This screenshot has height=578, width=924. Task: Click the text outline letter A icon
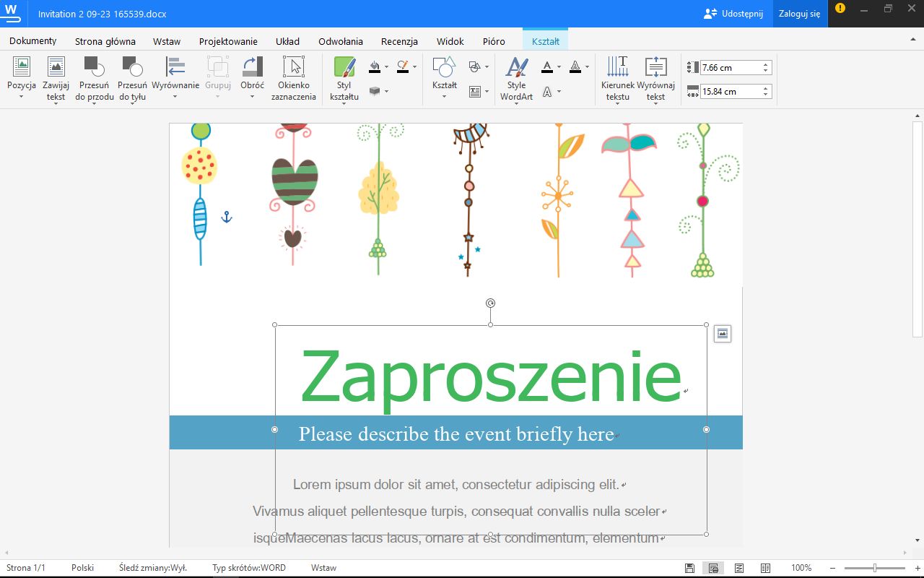[x=575, y=67]
